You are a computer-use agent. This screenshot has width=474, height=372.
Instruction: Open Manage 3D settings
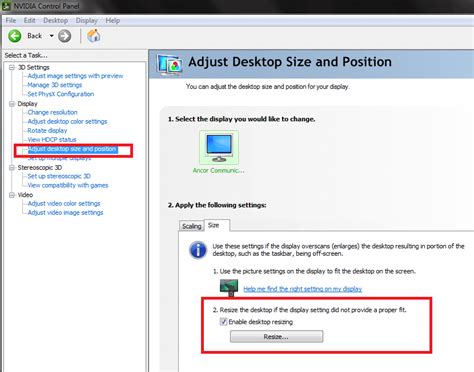pos(55,85)
